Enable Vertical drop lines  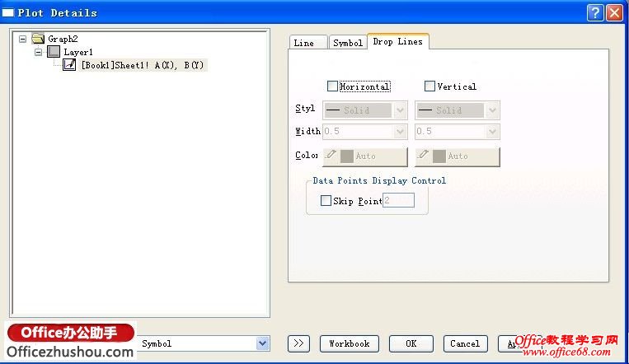[x=430, y=86]
